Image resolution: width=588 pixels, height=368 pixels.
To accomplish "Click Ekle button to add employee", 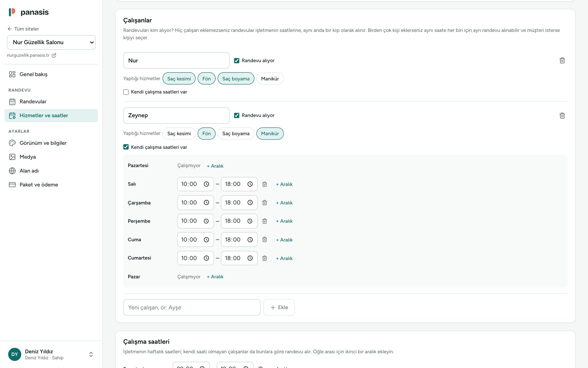I will point(279,307).
